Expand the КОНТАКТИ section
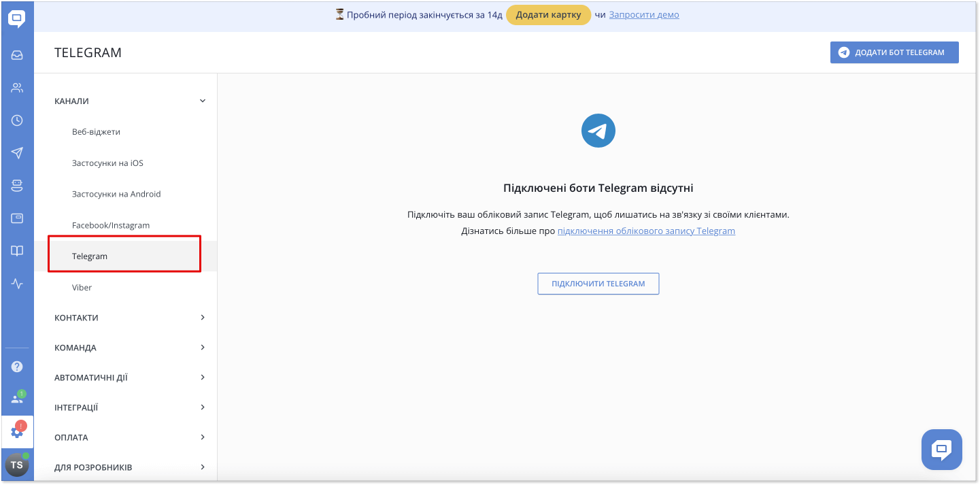Viewport: 980px width, 485px height. click(131, 318)
